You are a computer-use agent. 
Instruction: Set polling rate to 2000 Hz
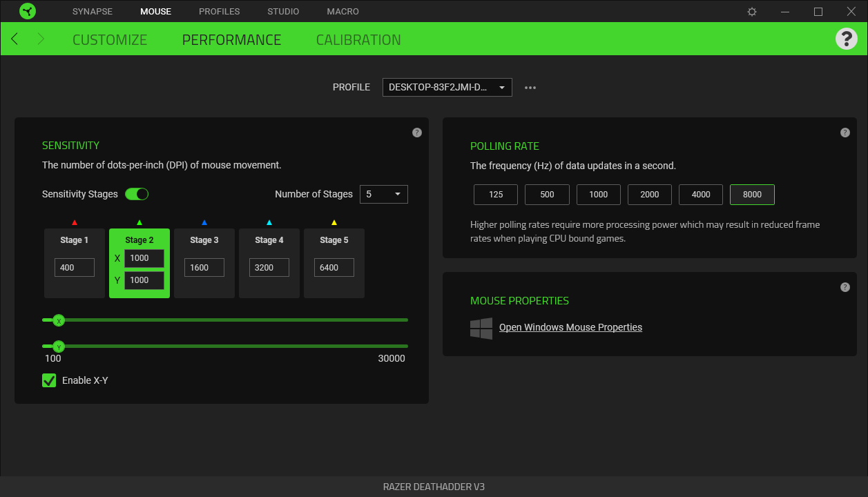(650, 195)
